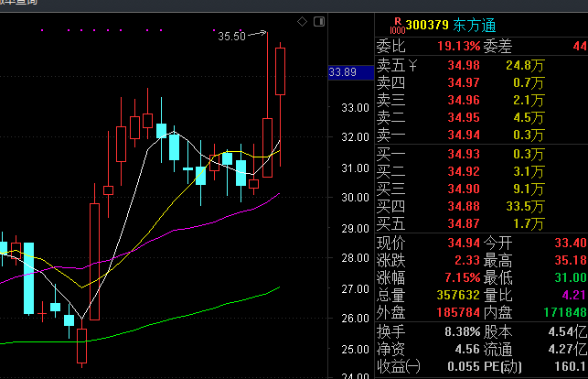
Task: Click the 卖二 volume 4.5万
Action: 529,117
